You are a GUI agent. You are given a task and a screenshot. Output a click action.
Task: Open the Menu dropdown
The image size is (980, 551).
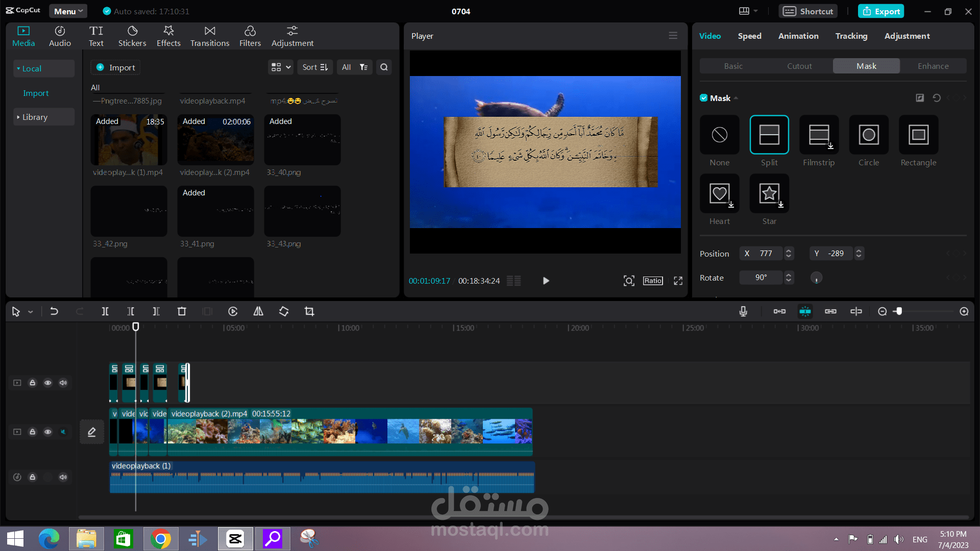[68, 11]
